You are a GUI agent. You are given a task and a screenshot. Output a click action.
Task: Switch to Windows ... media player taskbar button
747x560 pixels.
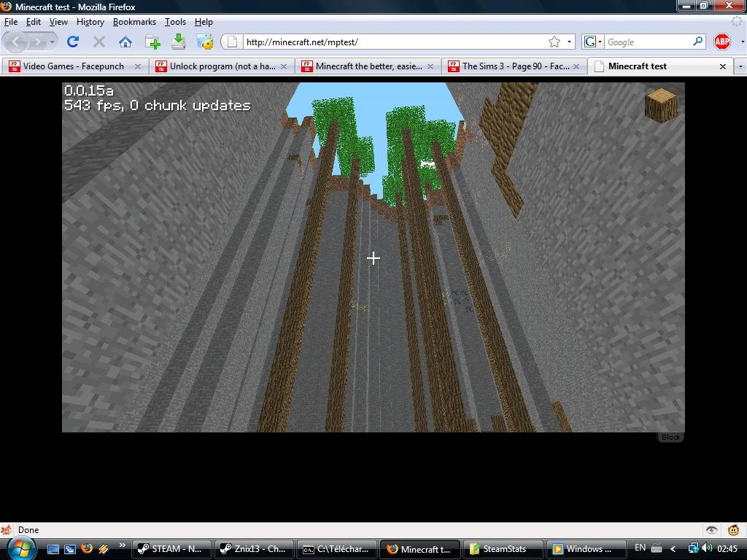[x=585, y=549]
